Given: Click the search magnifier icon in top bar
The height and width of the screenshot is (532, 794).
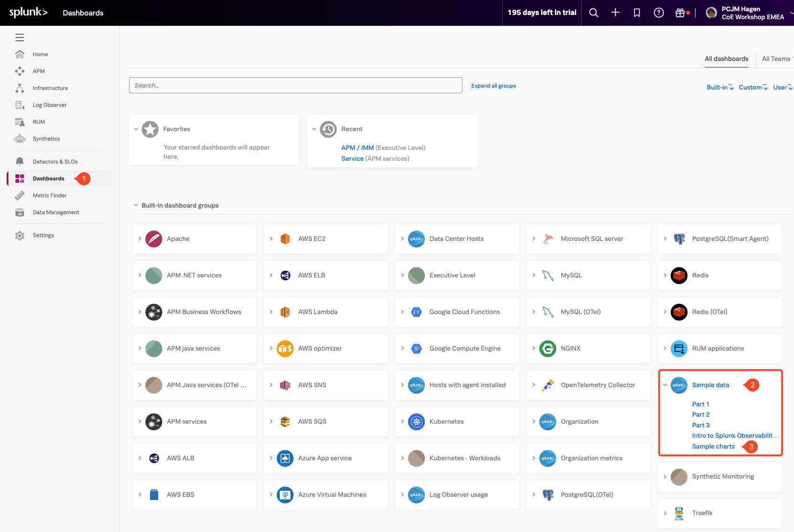Looking at the screenshot, I should click(593, 13).
